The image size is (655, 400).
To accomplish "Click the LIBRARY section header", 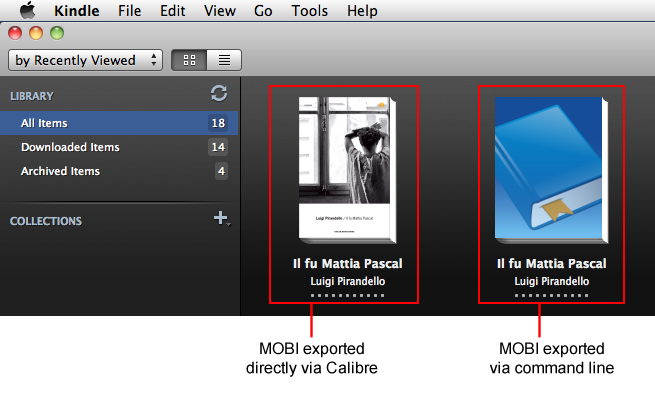I will (x=32, y=96).
